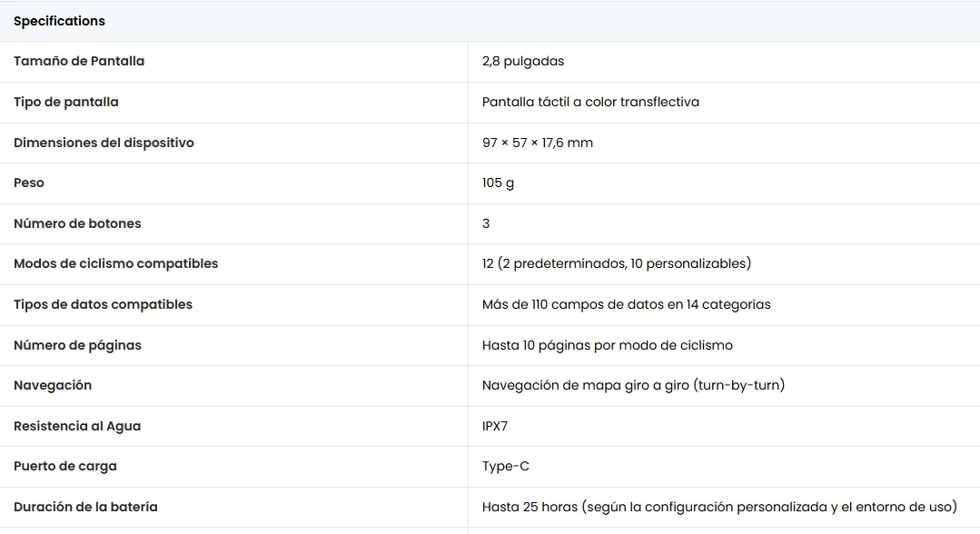Select Tipos de datos compatibles label
Screen dimensions: 980x534
pos(104,304)
